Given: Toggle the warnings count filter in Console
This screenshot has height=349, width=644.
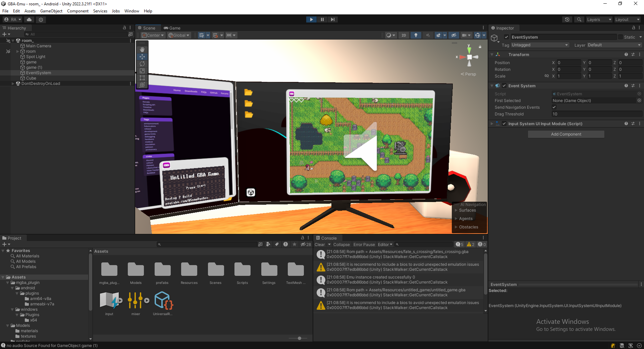Looking at the screenshot, I should pos(471,245).
